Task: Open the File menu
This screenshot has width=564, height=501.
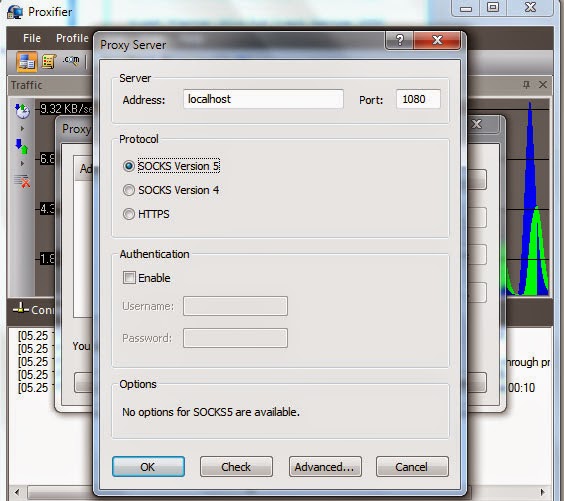Action: coord(32,38)
